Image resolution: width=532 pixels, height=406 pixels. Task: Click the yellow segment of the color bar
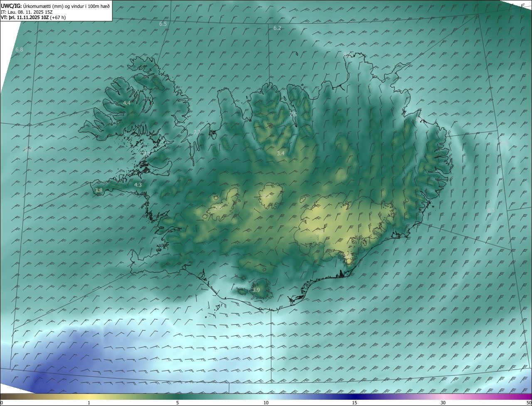tap(89, 396)
